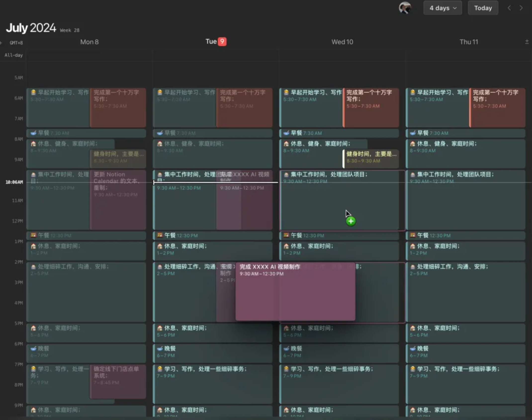Click lock icon on Thu 11 集中工作时间 event

[x=412, y=175]
